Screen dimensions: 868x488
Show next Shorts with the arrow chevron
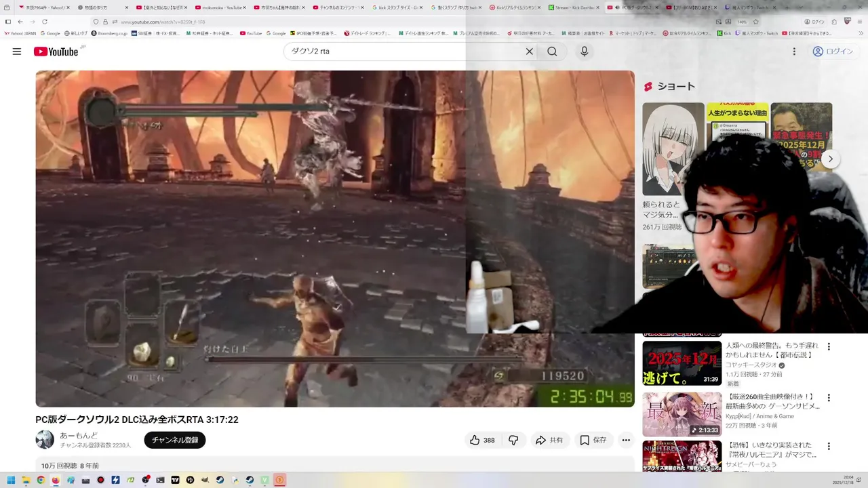(830, 159)
